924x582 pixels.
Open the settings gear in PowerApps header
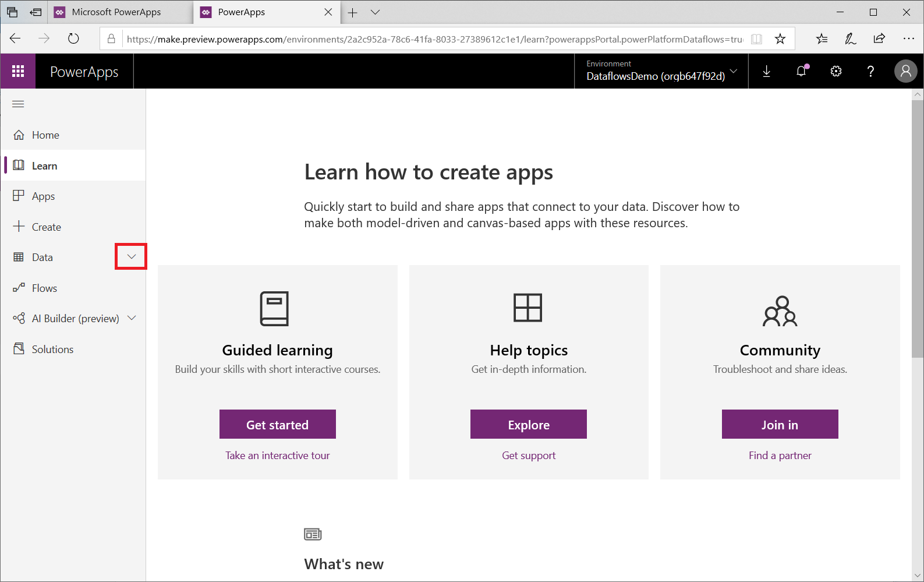836,71
